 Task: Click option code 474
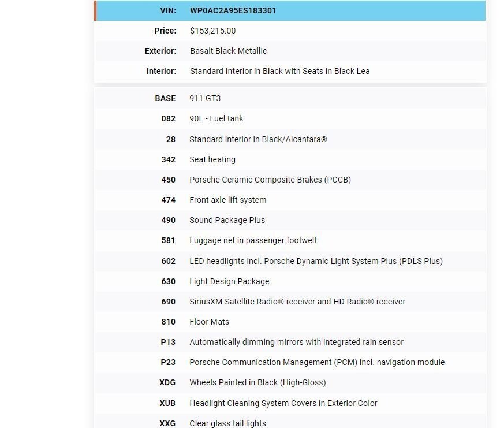[x=169, y=200]
